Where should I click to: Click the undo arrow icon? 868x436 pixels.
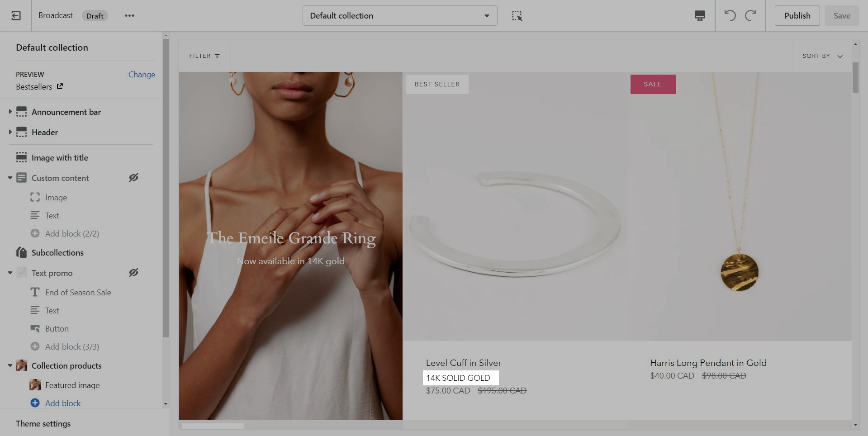[x=730, y=16]
